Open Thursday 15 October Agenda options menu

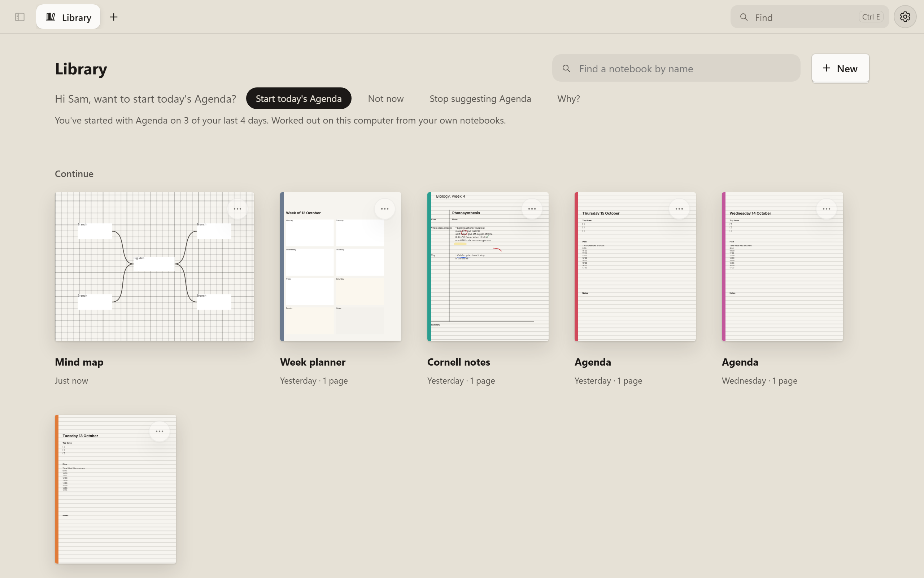coord(679,209)
